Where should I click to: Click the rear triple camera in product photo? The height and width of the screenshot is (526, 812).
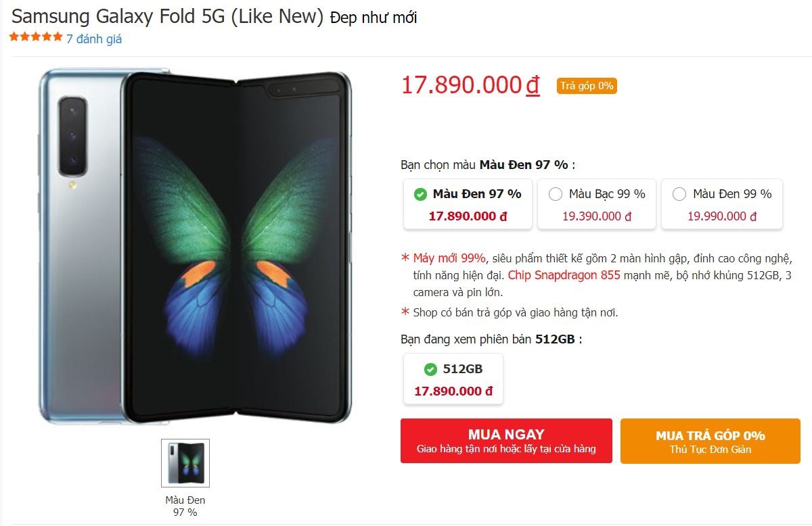(x=71, y=135)
